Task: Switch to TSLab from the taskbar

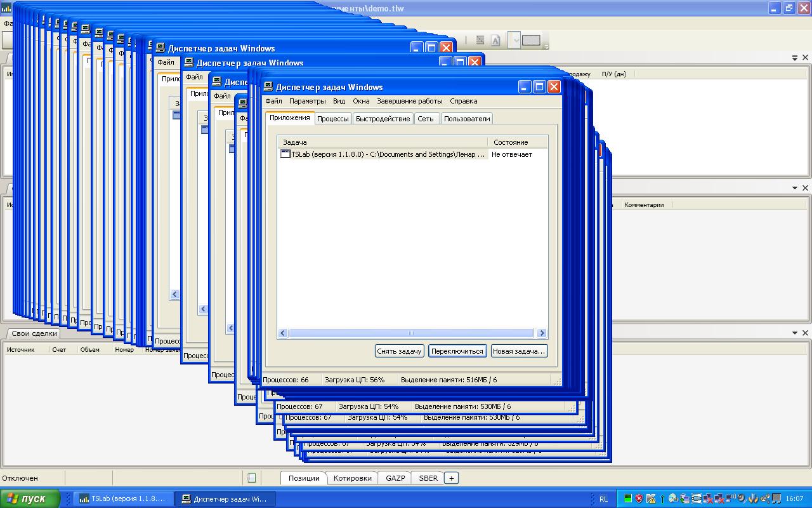Action: [x=124, y=498]
